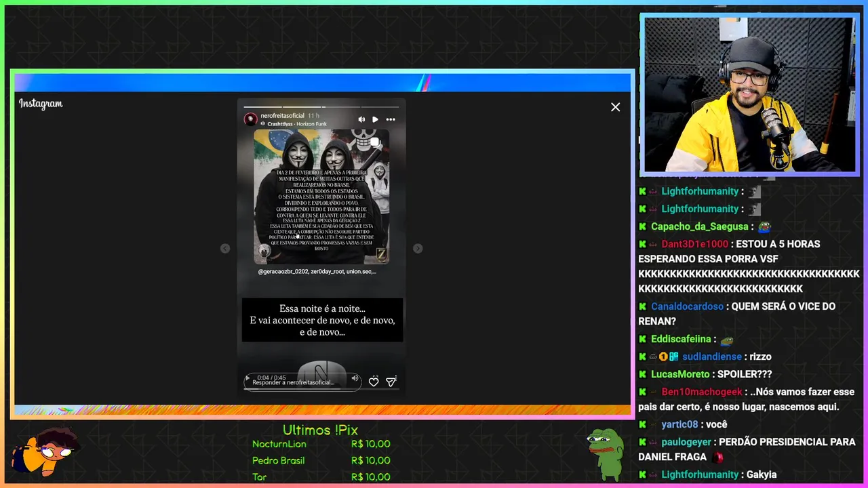Click paulogeyer username in chat

[x=686, y=442]
